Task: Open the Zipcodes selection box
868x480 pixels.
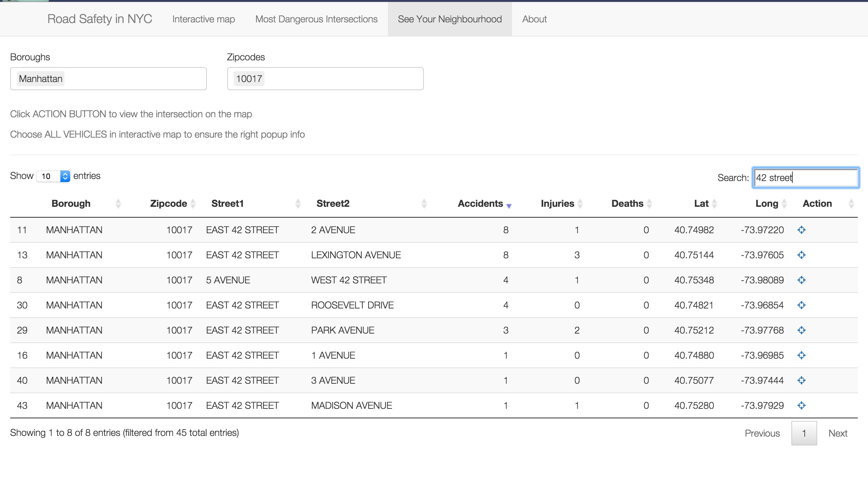Action: (325, 79)
